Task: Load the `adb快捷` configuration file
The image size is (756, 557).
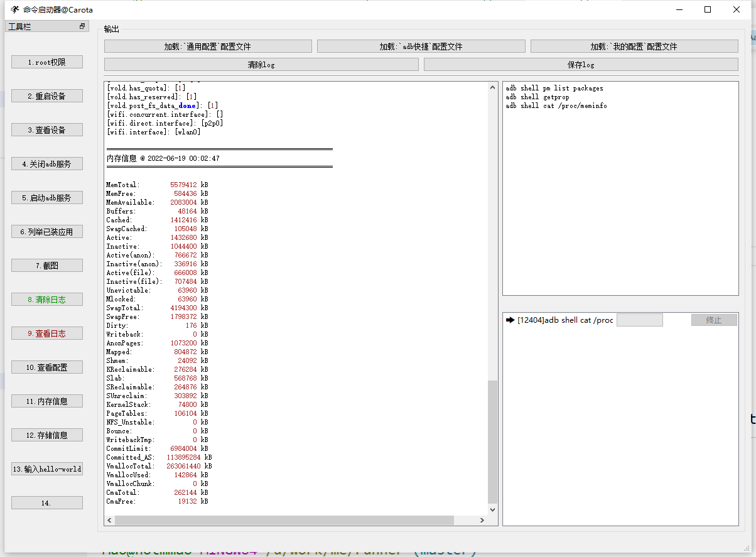Action: point(421,46)
